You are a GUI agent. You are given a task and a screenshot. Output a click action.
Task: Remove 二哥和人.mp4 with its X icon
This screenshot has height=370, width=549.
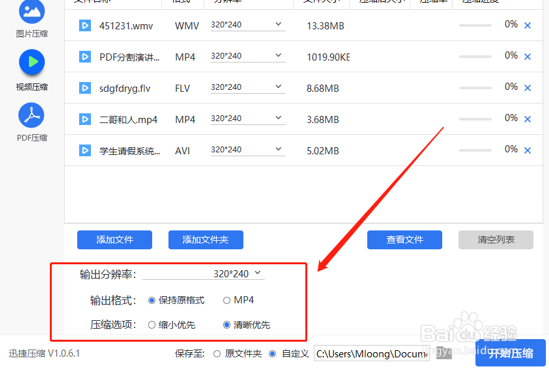527,119
